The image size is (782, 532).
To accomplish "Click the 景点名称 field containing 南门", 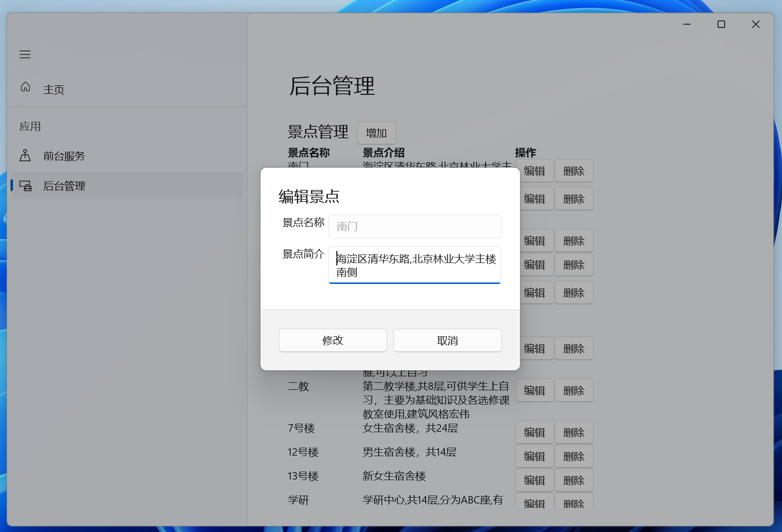I will 415,227.
